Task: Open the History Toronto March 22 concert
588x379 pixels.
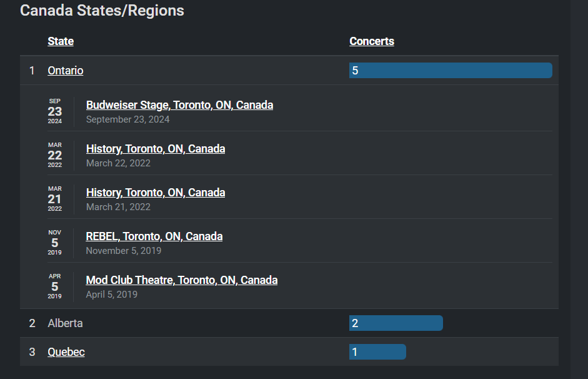Action: click(155, 148)
